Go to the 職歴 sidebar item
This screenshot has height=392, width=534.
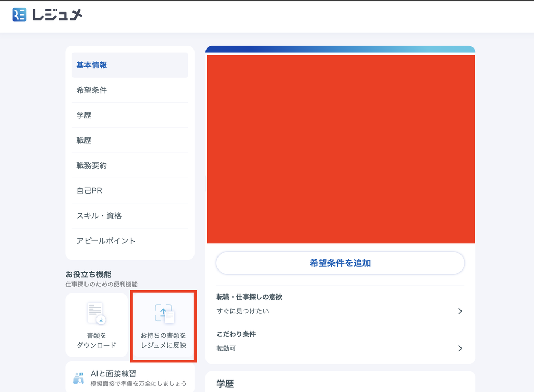tap(130, 141)
